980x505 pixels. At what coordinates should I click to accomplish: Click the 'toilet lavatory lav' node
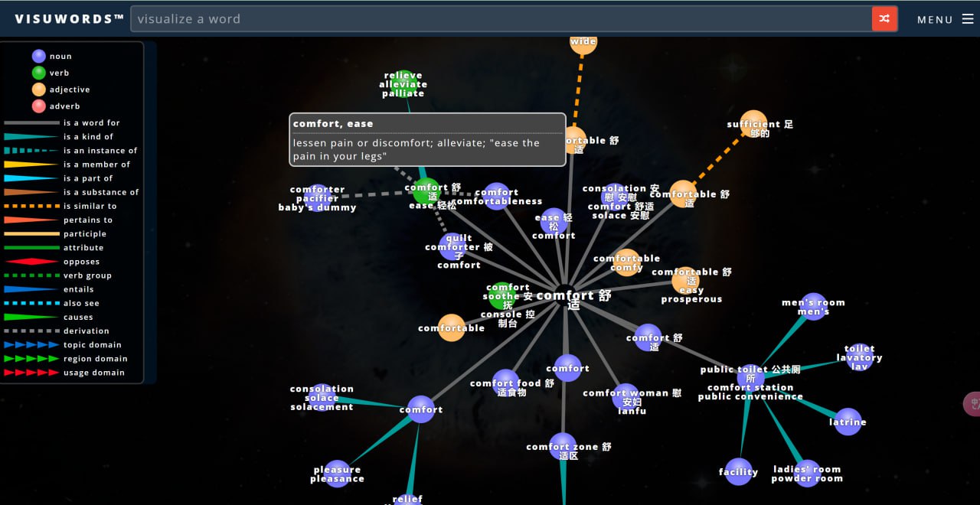pyautogui.click(x=859, y=357)
